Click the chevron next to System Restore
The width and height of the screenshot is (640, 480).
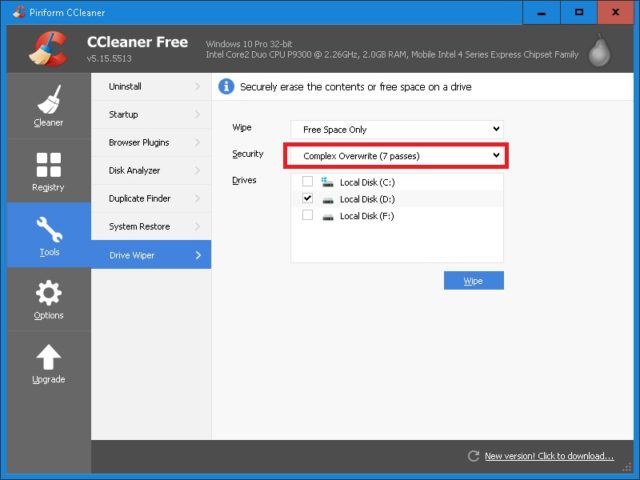click(x=198, y=226)
